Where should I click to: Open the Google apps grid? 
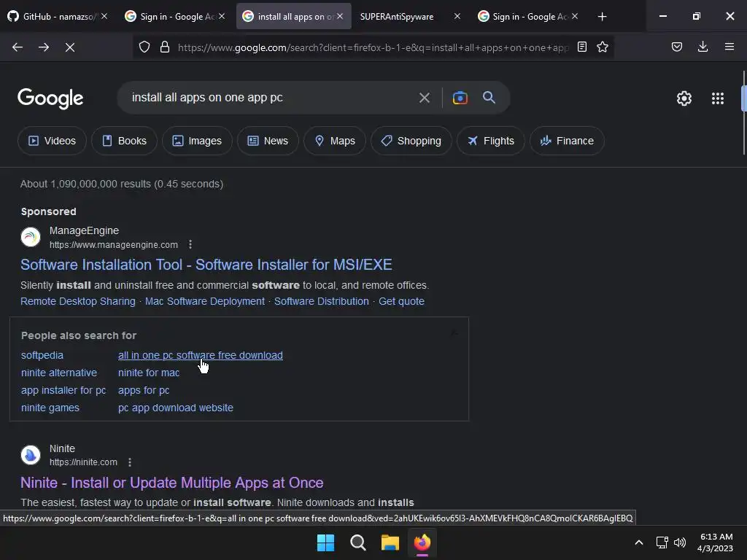tap(718, 98)
